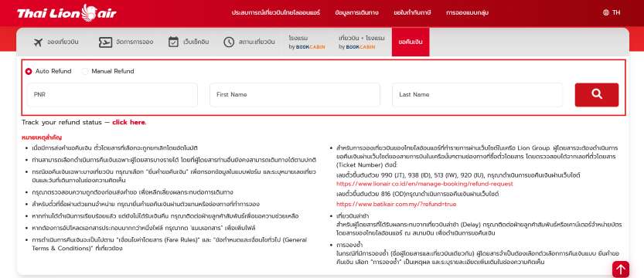Click the flight Delay note
The image size is (644, 278).
tap(479, 229)
